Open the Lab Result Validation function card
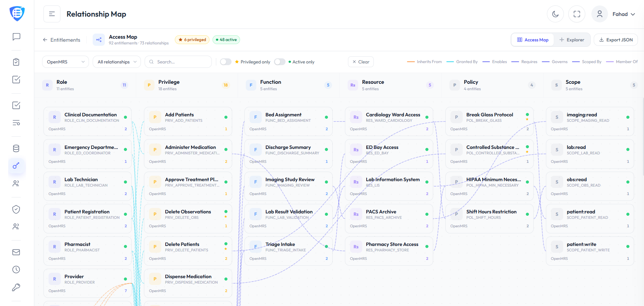644x306 pixels. 289,218
